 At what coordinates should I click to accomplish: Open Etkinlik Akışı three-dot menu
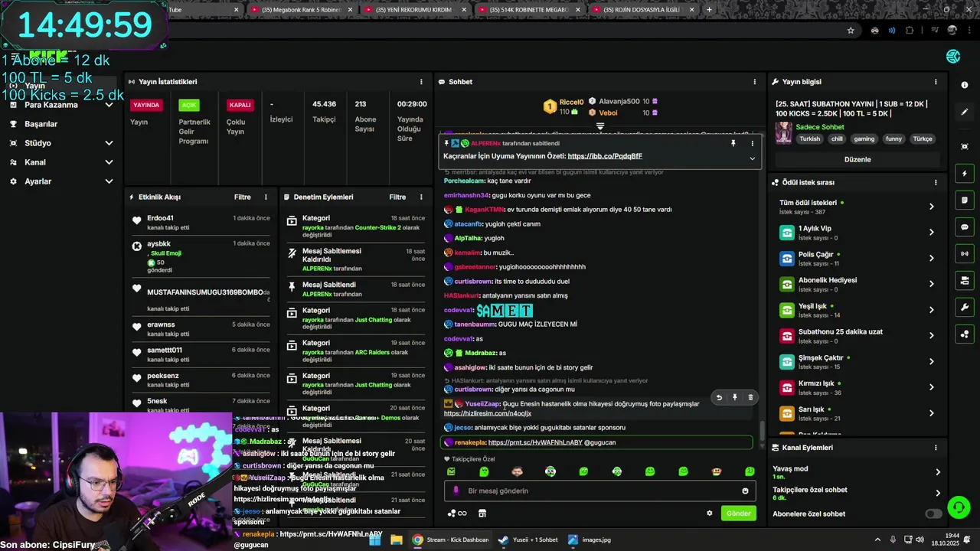[x=266, y=197]
